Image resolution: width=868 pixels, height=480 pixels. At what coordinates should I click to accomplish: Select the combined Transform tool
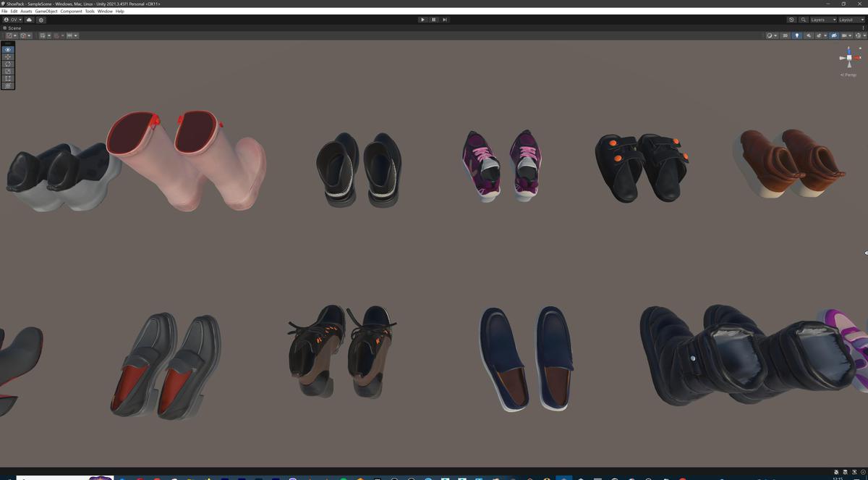[7, 85]
